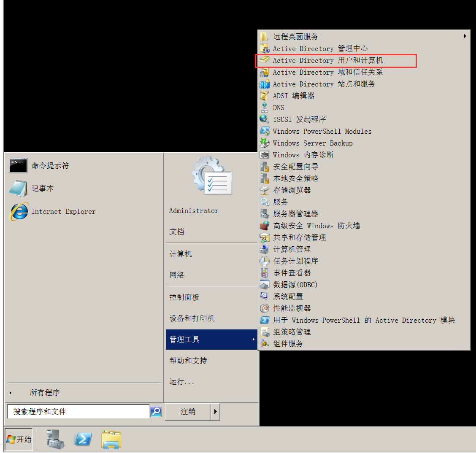The image size is (476, 453).
Task: Click the Administrator user picture
Action: 212,175
